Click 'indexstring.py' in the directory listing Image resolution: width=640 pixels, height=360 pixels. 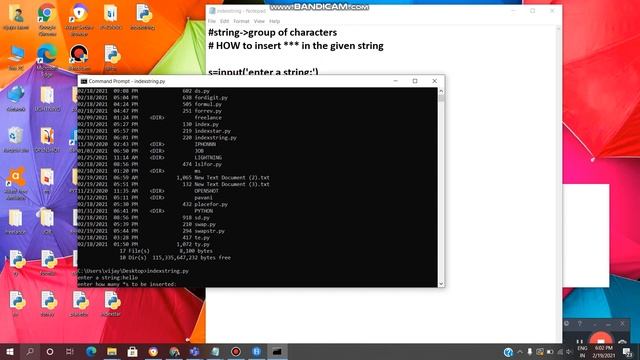click(216, 138)
